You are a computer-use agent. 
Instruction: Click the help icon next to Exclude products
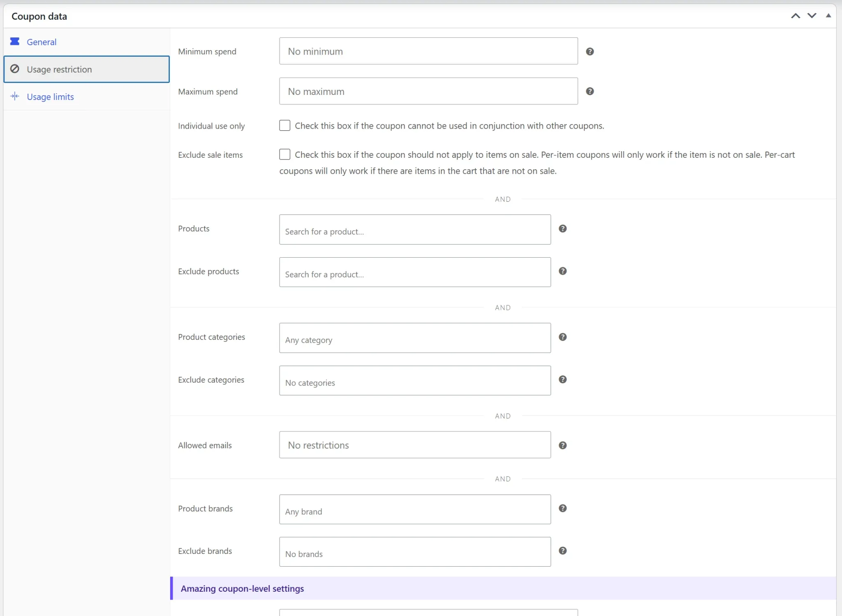pyautogui.click(x=562, y=271)
